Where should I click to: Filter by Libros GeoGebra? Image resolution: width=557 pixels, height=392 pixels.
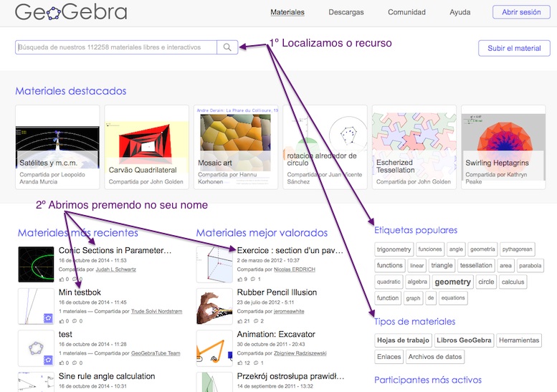[x=464, y=340]
